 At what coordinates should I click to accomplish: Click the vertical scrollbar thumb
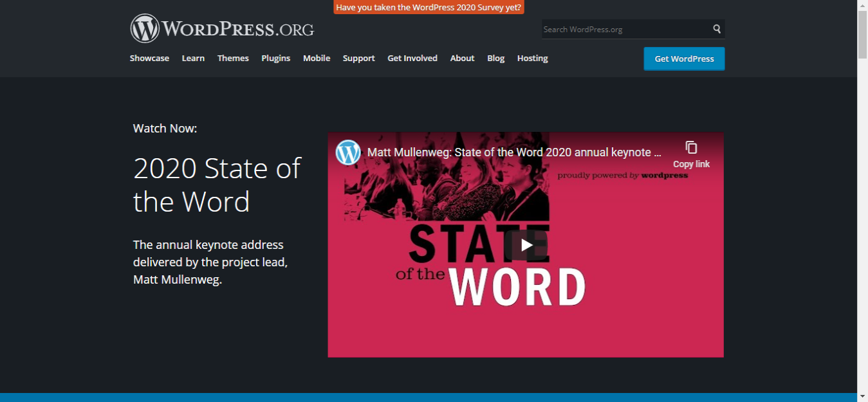coord(863,35)
